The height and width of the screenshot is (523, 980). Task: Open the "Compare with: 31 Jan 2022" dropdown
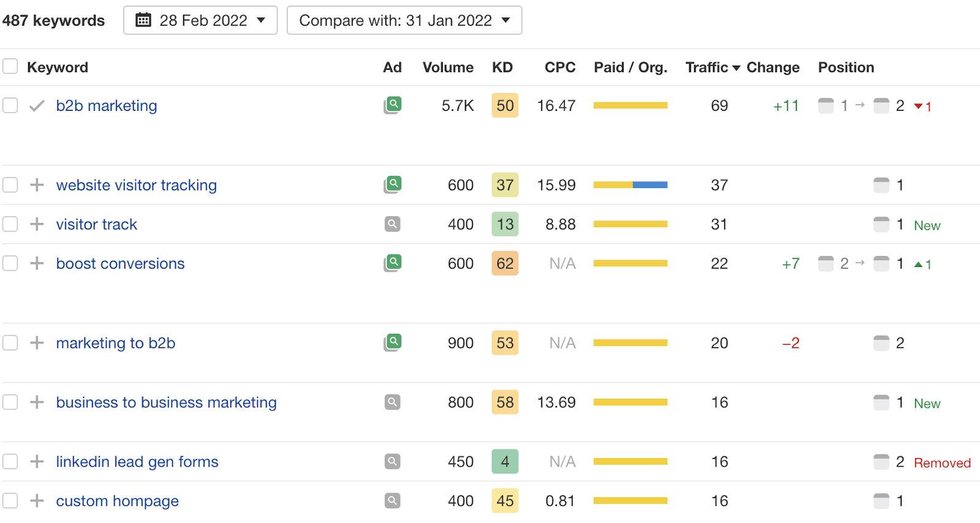coord(404,20)
